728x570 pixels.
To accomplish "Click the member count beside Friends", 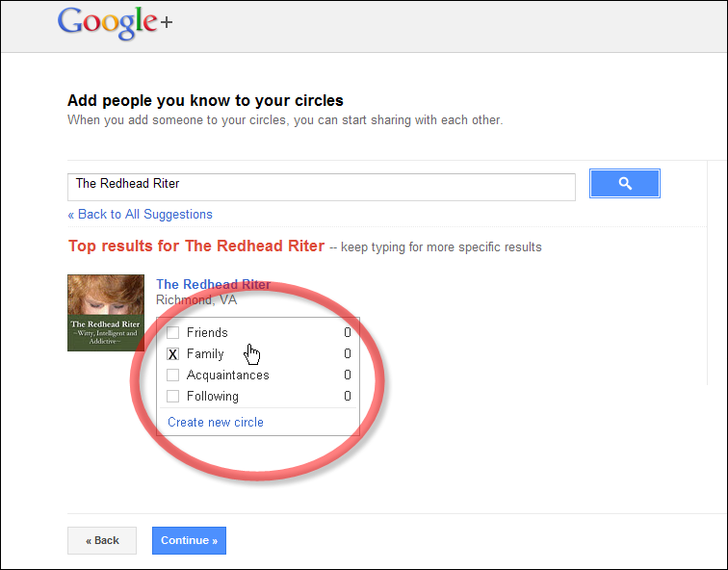I will coord(347,333).
